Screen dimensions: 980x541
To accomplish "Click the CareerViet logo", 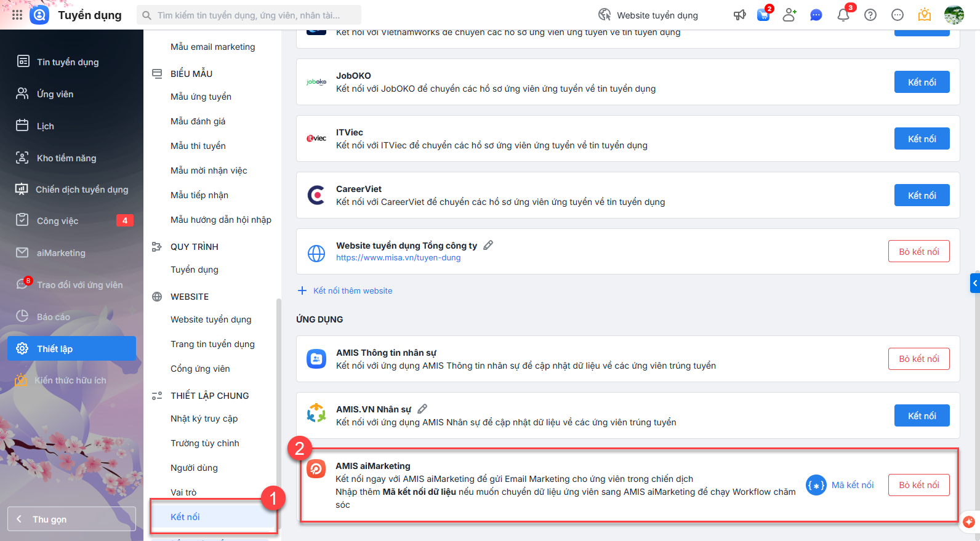I will [316, 195].
